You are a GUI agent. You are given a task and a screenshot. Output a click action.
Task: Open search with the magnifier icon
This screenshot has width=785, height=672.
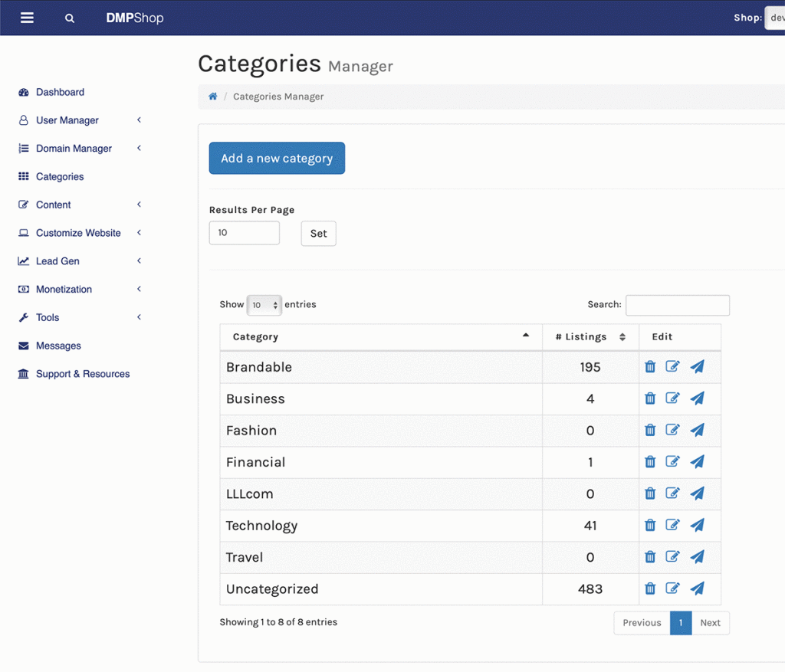click(x=70, y=18)
